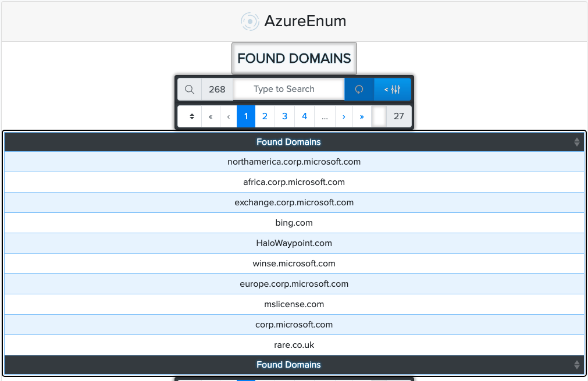Select africa.corp.microsoft.com row
This screenshot has height=381, width=588.
click(294, 182)
